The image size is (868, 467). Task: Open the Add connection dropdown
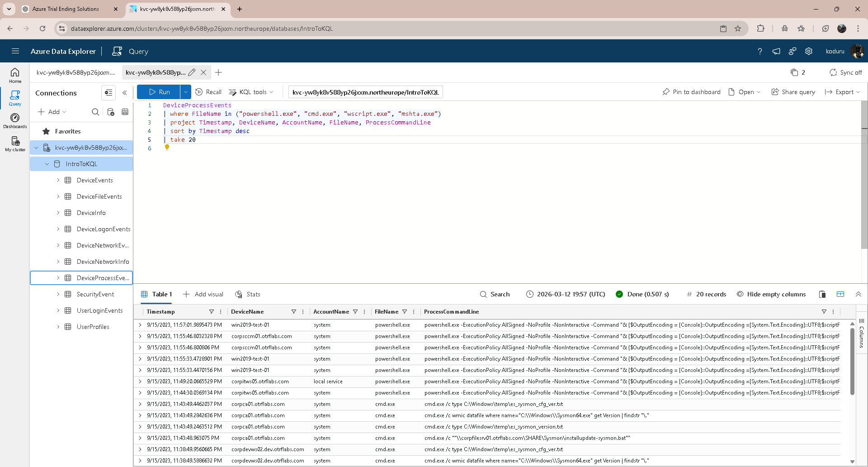click(52, 112)
